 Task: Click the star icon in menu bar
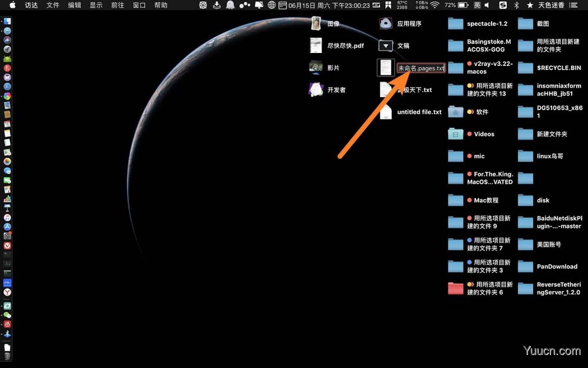point(530,5)
